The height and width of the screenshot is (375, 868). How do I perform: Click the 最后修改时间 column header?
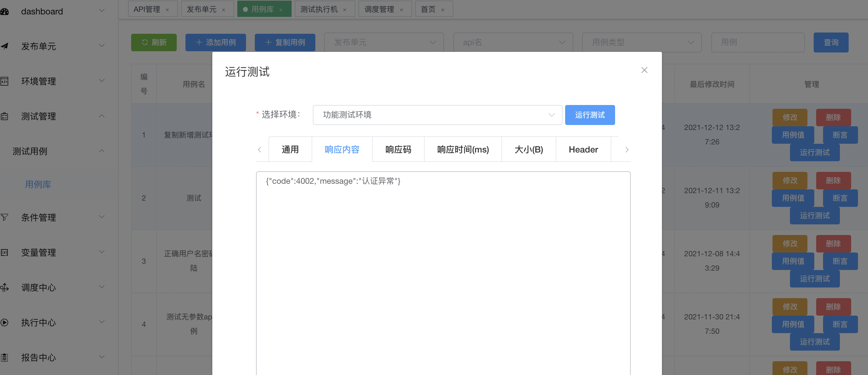coord(712,84)
